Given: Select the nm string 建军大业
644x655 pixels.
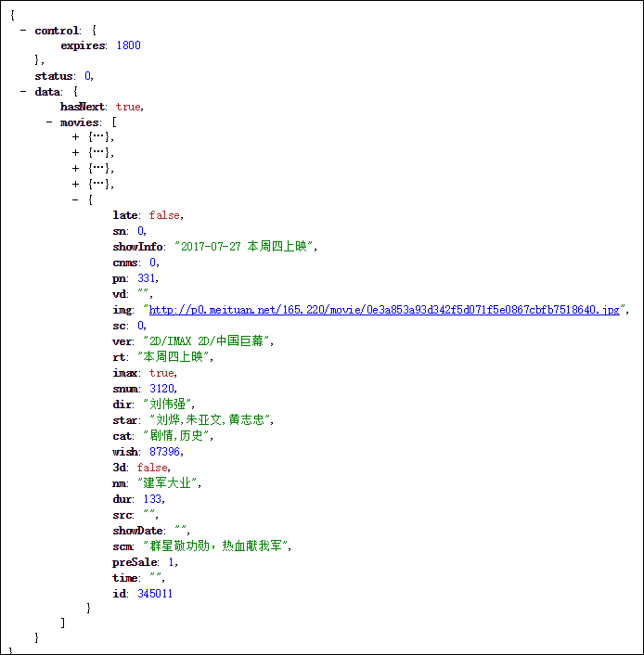Looking at the screenshot, I should (x=167, y=482).
